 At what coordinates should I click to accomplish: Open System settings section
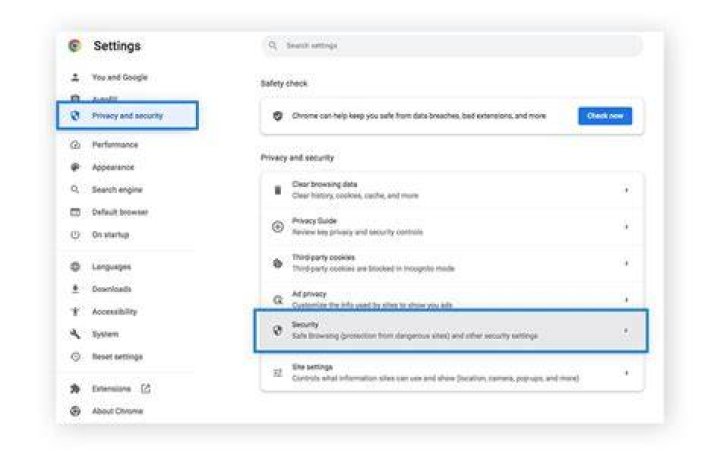pos(105,334)
